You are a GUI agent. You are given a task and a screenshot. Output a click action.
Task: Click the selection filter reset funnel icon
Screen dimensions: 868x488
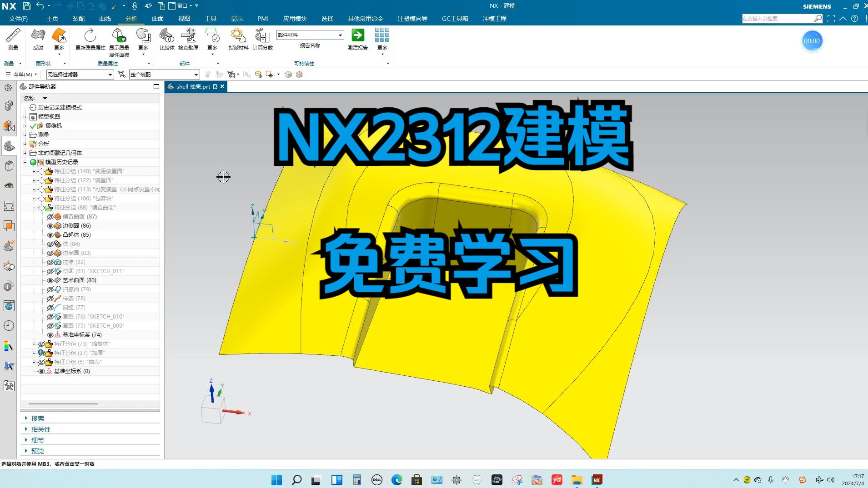point(121,74)
